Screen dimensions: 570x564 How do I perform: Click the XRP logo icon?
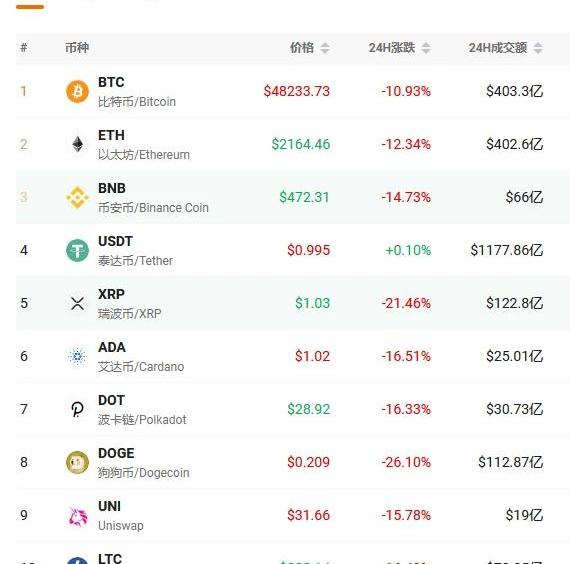pos(77,303)
